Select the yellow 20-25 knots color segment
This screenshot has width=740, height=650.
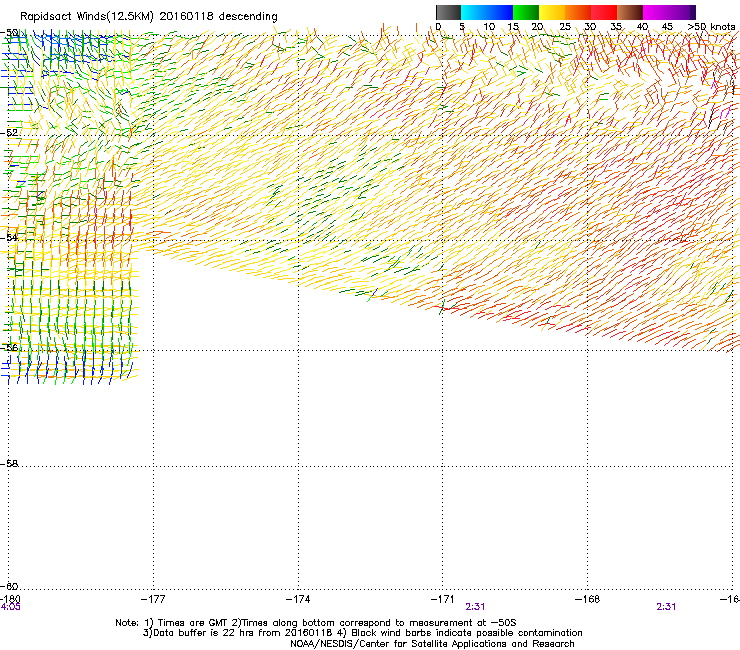(x=552, y=12)
